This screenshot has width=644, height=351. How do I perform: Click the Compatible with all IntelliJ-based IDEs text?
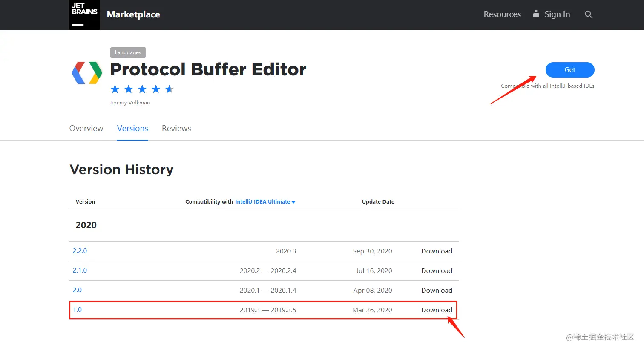(x=548, y=86)
